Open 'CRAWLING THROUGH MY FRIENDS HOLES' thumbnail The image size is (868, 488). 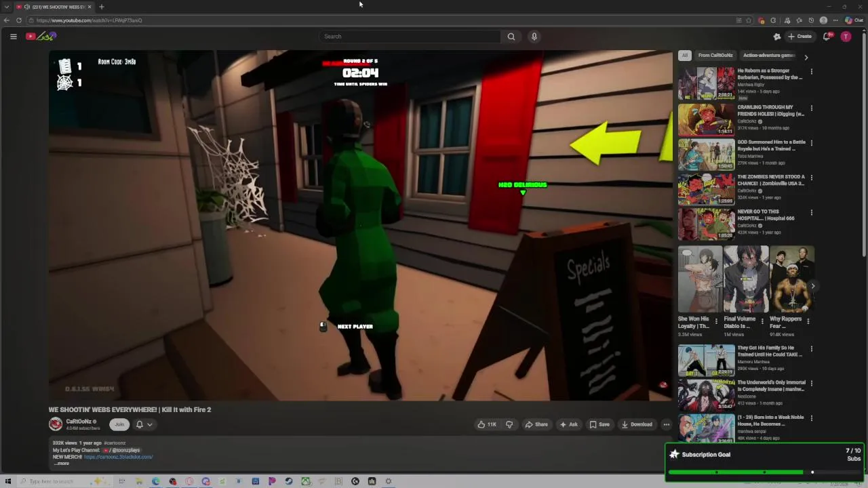tap(706, 119)
